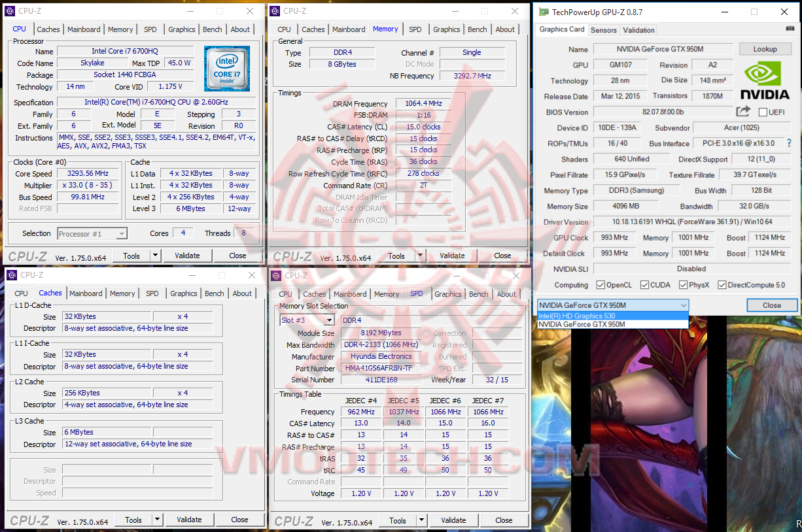Click Close button in Caches CPU-Z window
Viewport: 802px width, 532px height.
point(239,520)
